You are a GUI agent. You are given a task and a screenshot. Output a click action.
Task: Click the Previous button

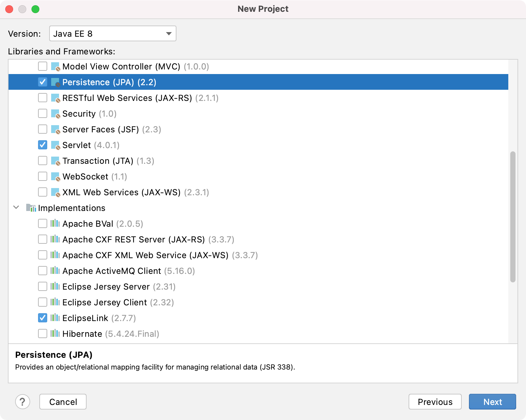tap(435, 402)
